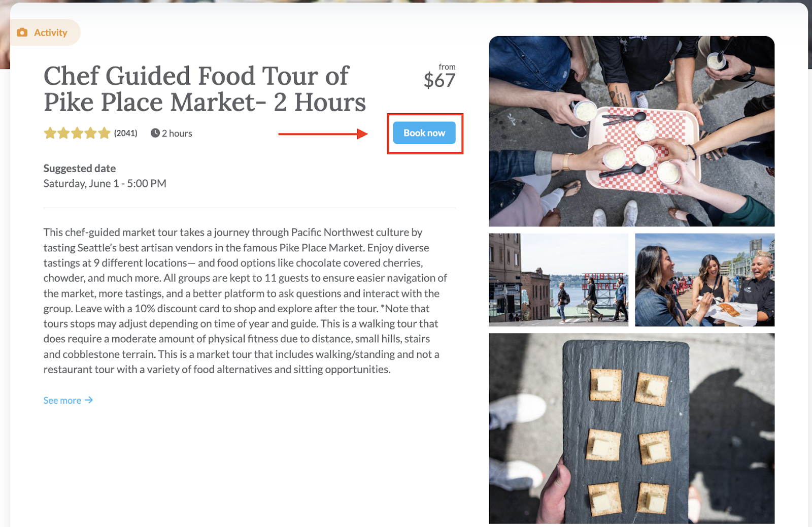Click the Chef Guided Food Tour title
Image resolution: width=812 pixels, height=527 pixels.
coord(205,89)
